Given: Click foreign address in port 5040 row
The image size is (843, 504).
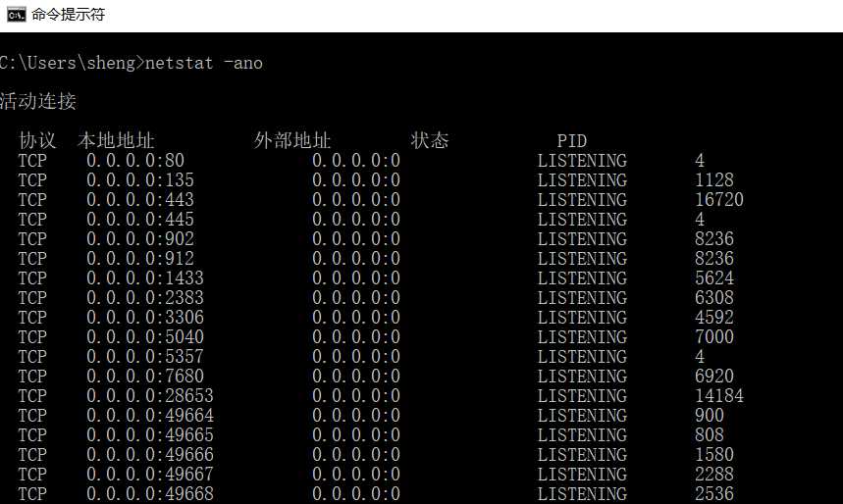Looking at the screenshot, I should click(x=356, y=337).
